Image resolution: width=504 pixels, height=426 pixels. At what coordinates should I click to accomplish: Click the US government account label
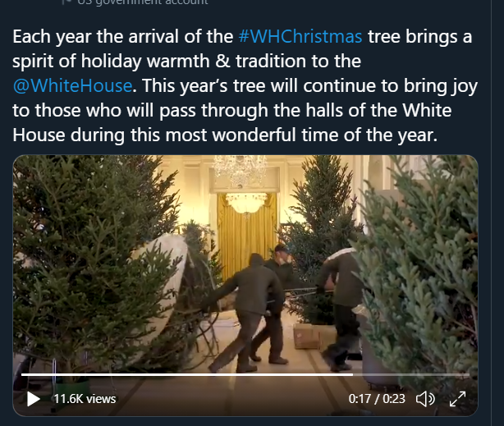(143, 2)
